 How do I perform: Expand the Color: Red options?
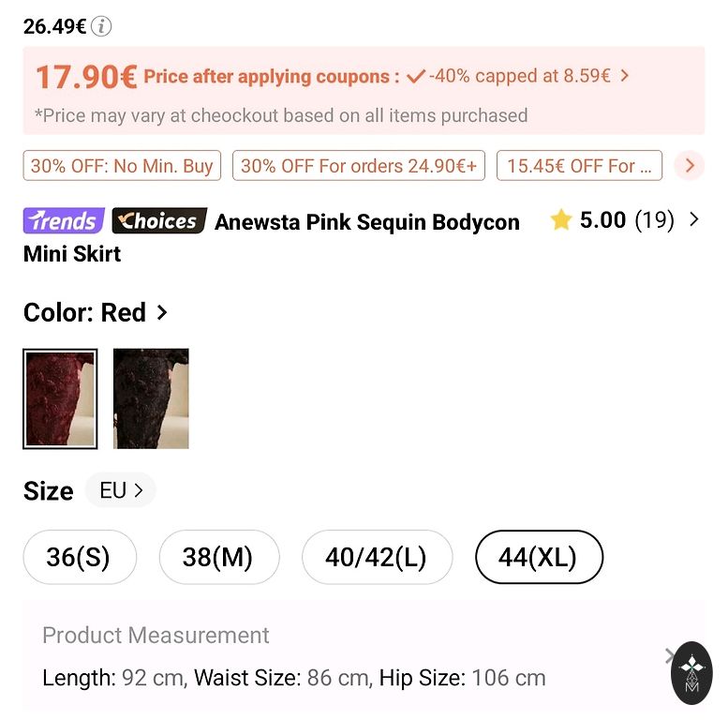(162, 312)
